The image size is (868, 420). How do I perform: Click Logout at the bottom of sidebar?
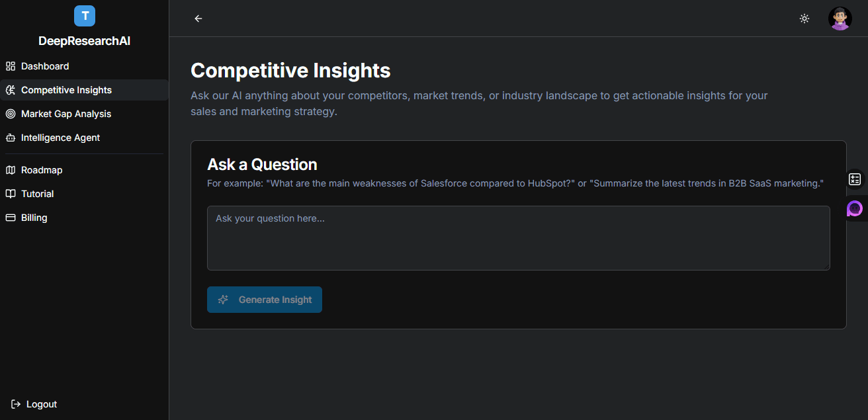click(x=42, y=404)
